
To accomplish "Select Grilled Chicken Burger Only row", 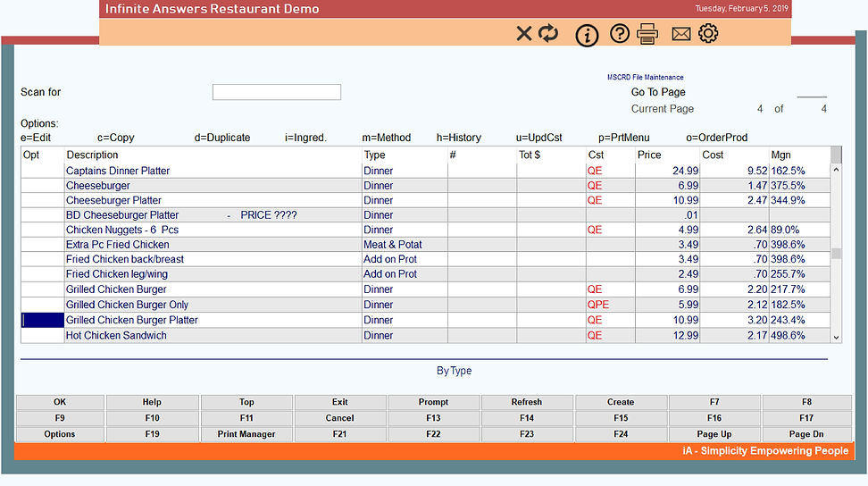I will 426,305.
